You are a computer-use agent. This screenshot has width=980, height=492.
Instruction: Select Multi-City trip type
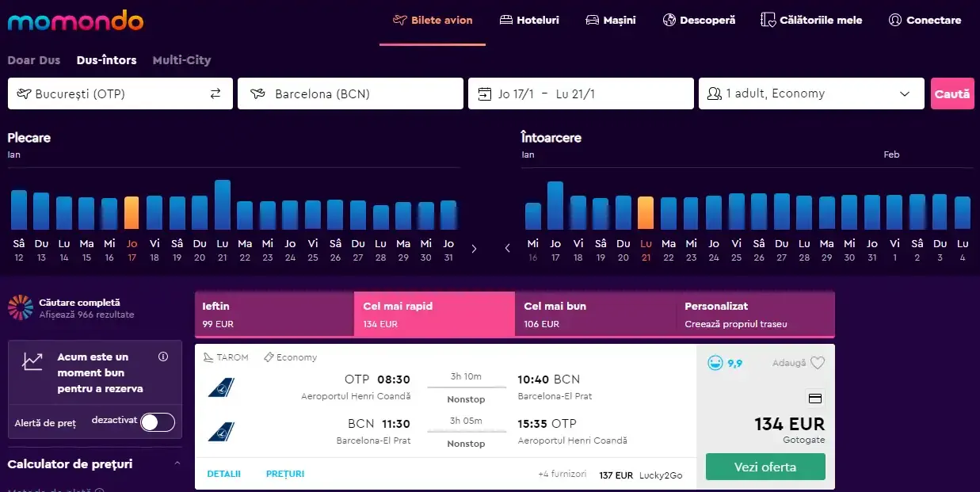181,60
